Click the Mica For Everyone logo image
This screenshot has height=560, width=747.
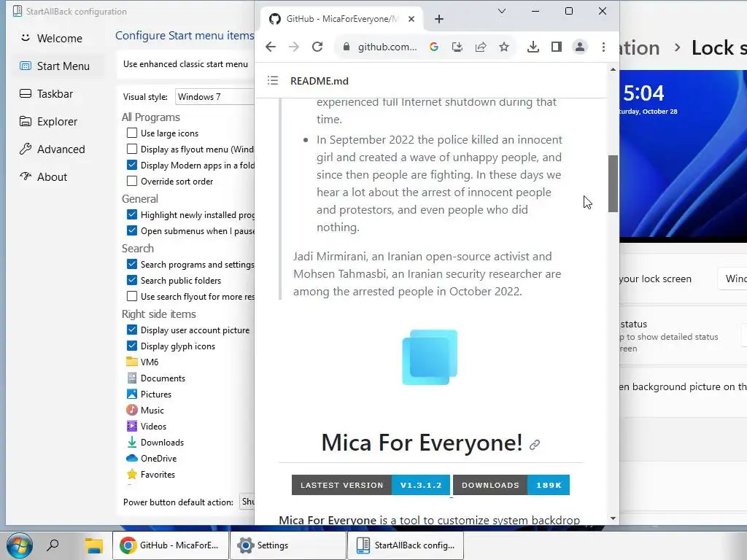pos(430,357)
